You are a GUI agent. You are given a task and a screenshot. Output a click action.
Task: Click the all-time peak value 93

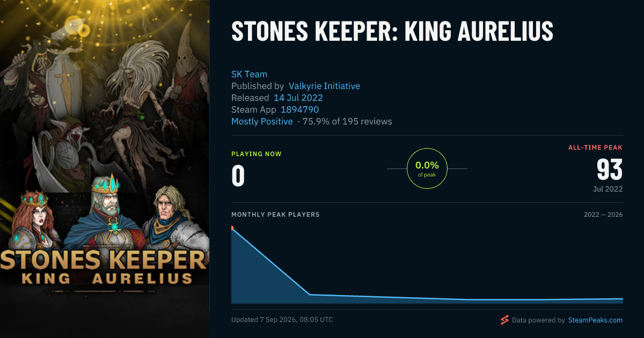pyautogui.click(x=610, y=170)
